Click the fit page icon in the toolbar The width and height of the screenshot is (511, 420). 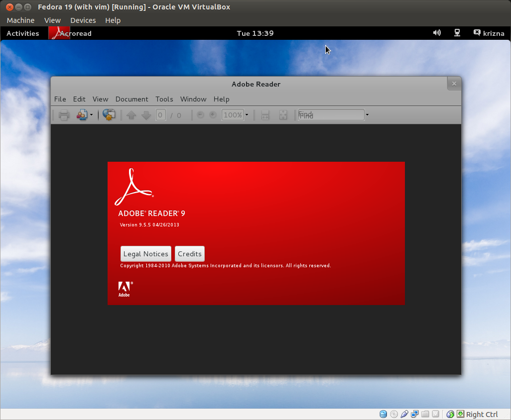[283, 114]
